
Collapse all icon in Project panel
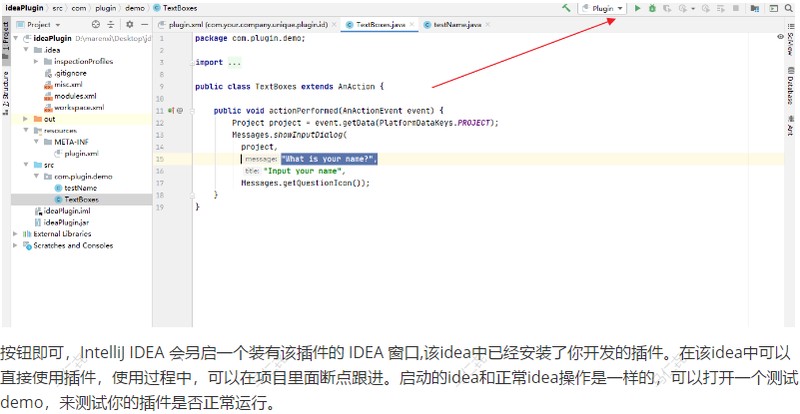111,25
